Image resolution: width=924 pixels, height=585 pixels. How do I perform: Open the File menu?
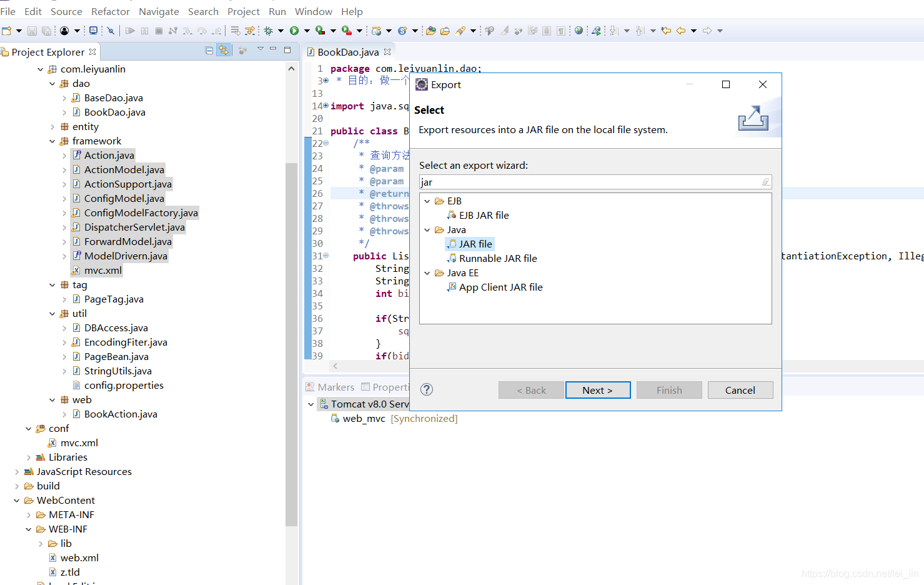click(7, 11)
